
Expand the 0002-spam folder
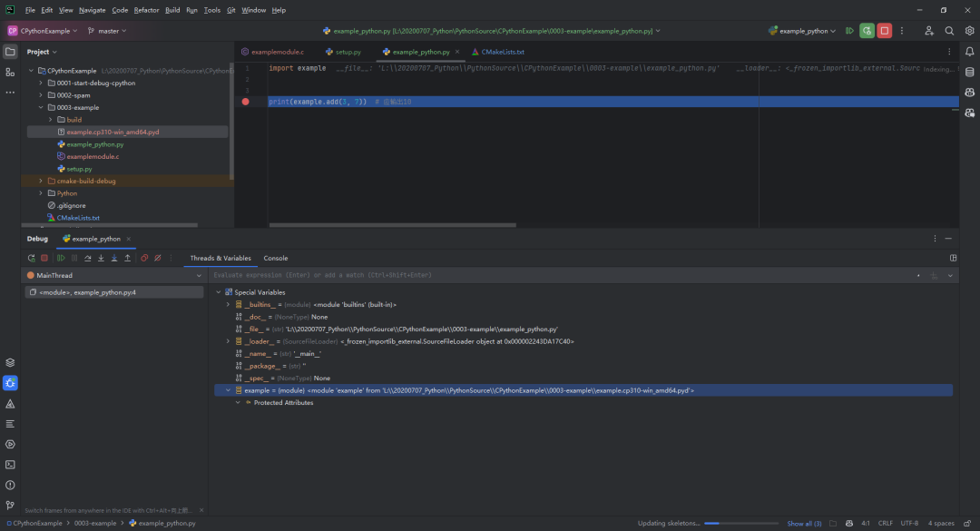pos(41,95)
